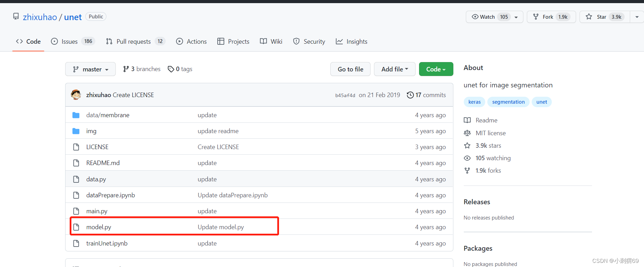
Task: Open the Issues tab
Action: pos(73,42)
